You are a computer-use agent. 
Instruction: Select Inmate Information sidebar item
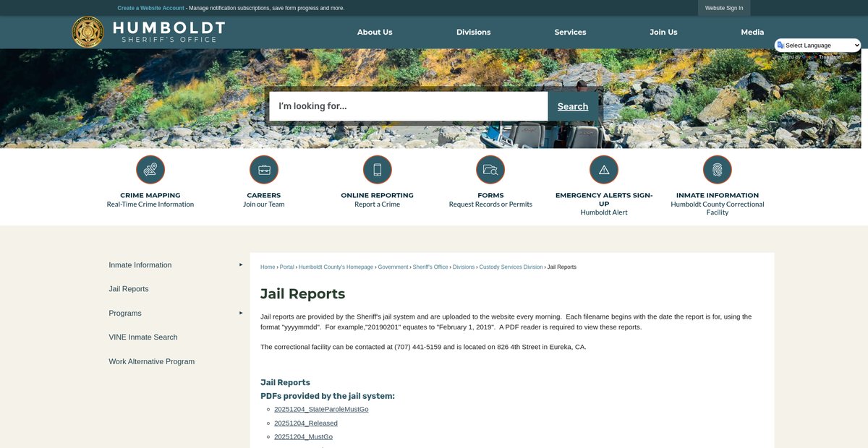point(140,265)
